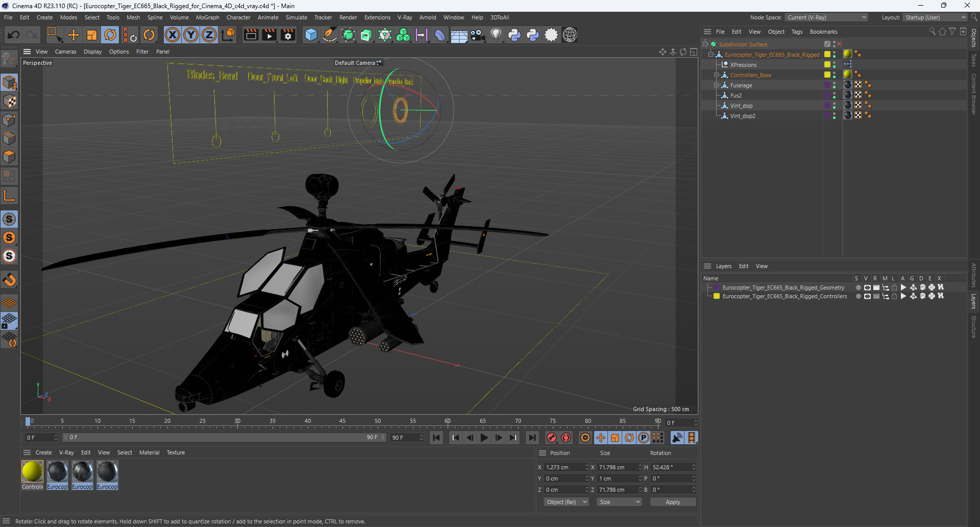Open the Object manager Tags menu
This screenshot has width=980, height=527.
tap(797, 32)
